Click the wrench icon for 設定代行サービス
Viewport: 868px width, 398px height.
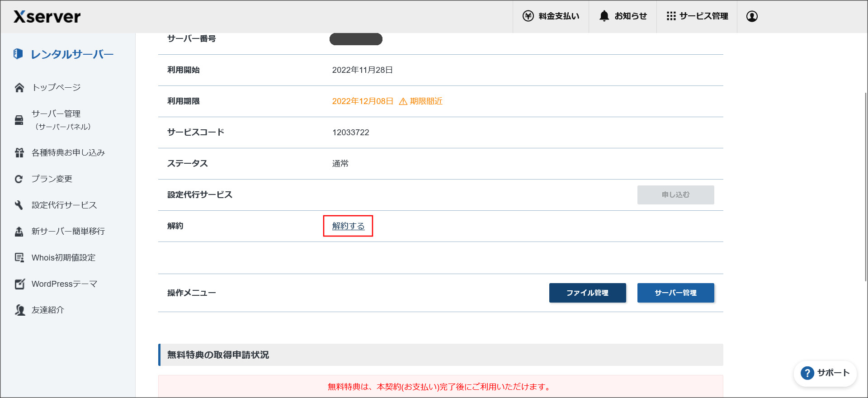[x=19, y=205]
